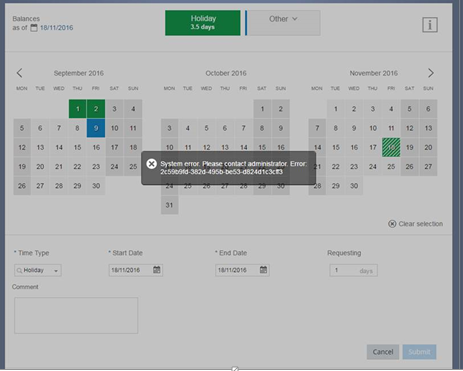Viewport: 463px width, 371px height.
Task: Select green September 1 calendar cell
Action: click(x=77, y=109)
